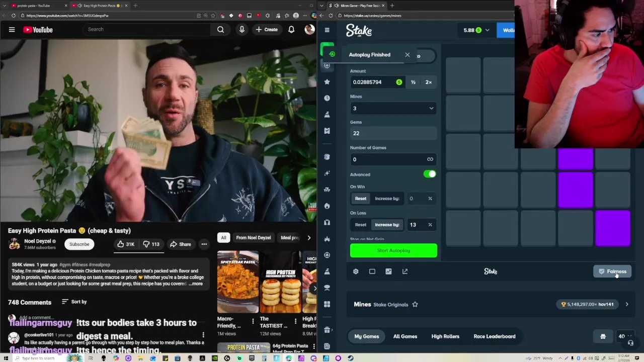
Task: Pop out the Mines game window
Action: tap(405, 271)
